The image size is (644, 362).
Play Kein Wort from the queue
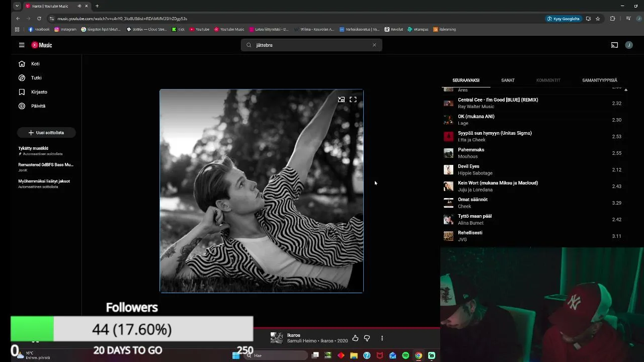(x=533, y=186)
